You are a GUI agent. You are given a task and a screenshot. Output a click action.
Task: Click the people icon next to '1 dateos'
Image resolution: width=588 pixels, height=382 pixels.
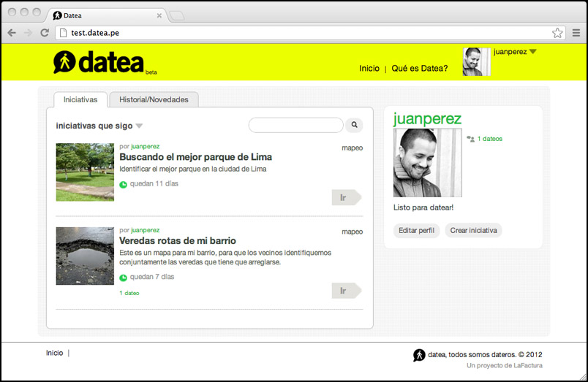pyautogui.click(x=471, y=139)
